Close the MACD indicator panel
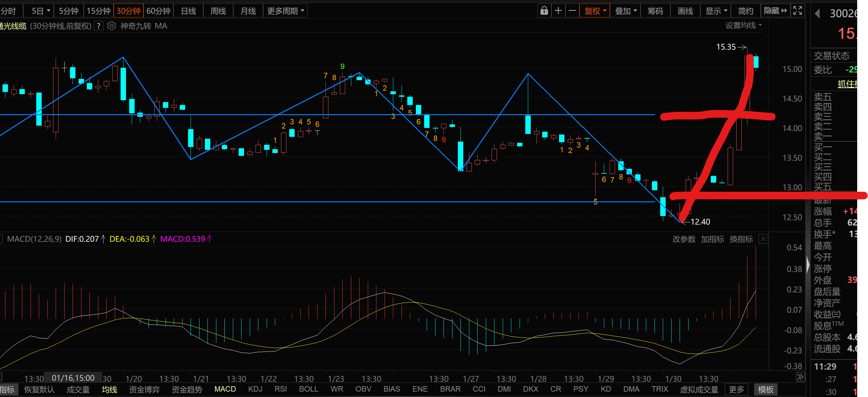The height and width of the screenshot is (397, 868). pyautogui.click(x=763, y=239)
